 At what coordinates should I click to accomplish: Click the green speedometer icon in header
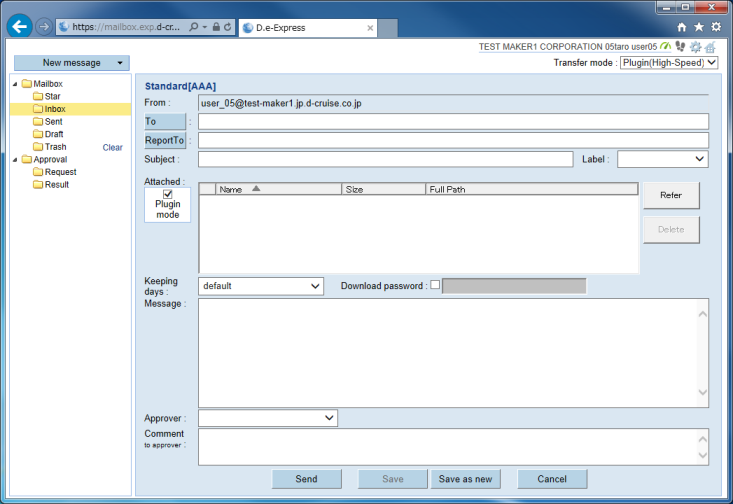point(666,46)
